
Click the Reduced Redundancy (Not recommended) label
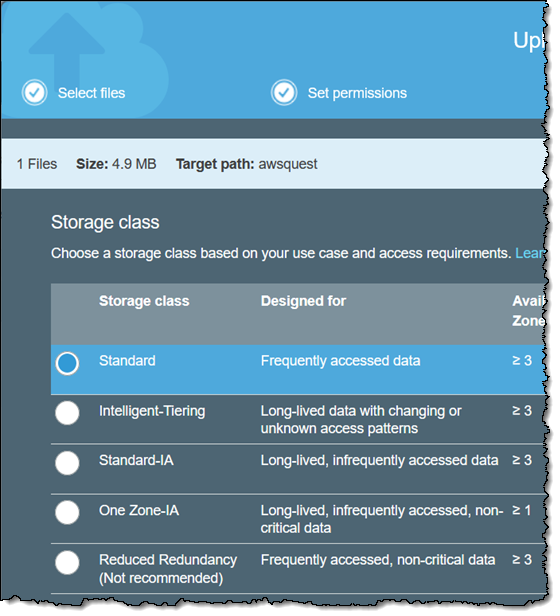[168, 569]
